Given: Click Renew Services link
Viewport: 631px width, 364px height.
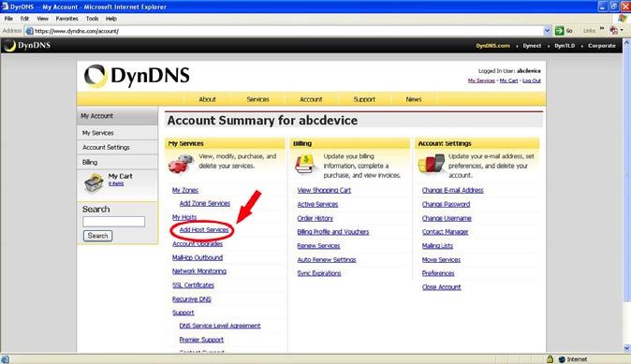Looking at the screenshot, I should coord(318,246).
